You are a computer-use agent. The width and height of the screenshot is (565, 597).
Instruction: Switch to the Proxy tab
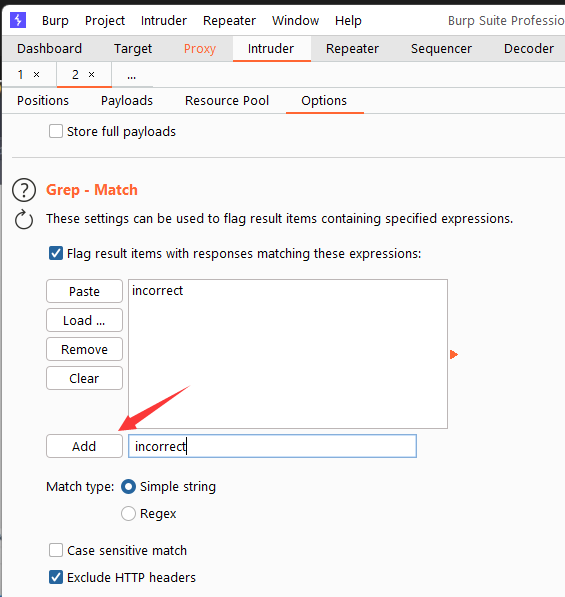pyautogui.click(x=200, y=49)
